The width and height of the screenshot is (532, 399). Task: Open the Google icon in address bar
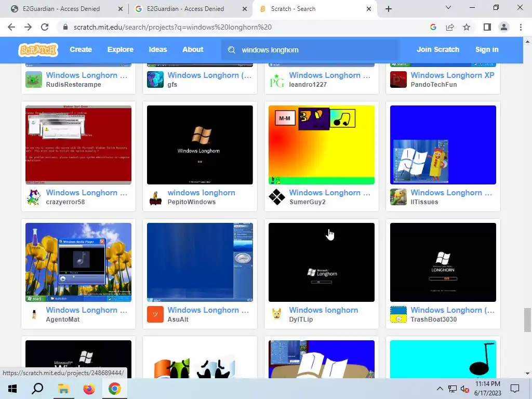coord(433,27)
